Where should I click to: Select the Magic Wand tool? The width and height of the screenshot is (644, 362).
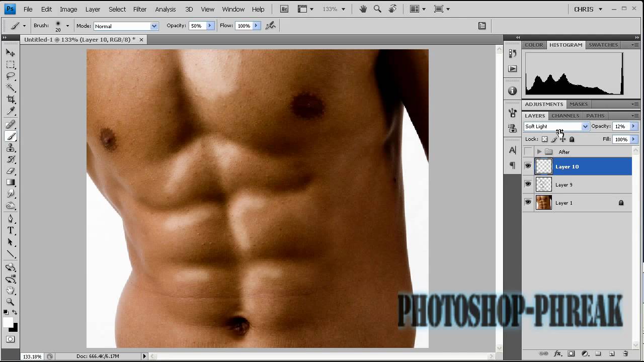pyautogui.click(x=11, y=88)
